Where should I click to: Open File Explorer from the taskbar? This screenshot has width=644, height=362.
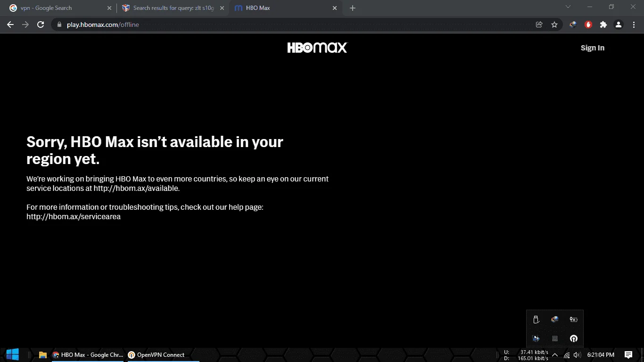(42, 355)
